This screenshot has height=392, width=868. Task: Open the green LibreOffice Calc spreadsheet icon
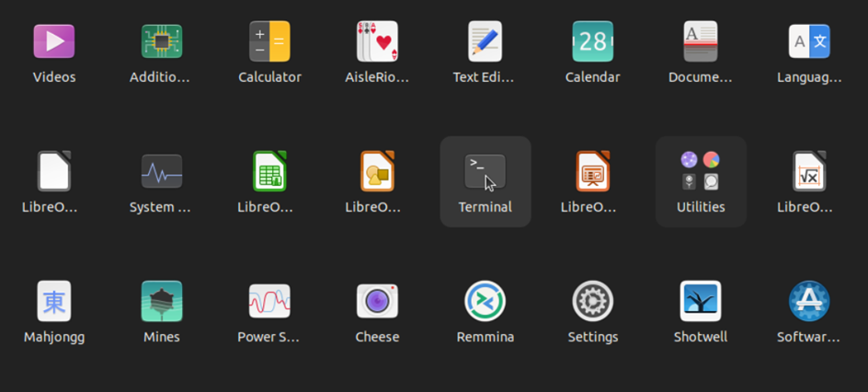tap(269, 171)
